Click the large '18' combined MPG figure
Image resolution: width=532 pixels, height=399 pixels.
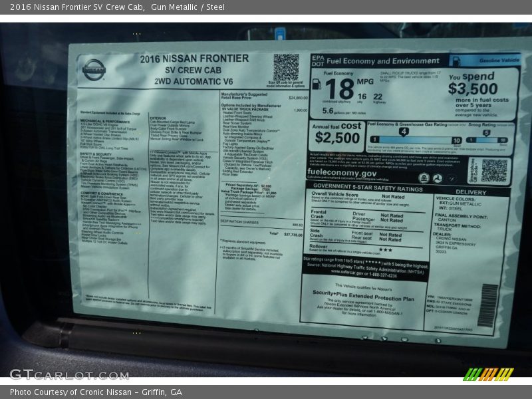click(x=340, y=89)
